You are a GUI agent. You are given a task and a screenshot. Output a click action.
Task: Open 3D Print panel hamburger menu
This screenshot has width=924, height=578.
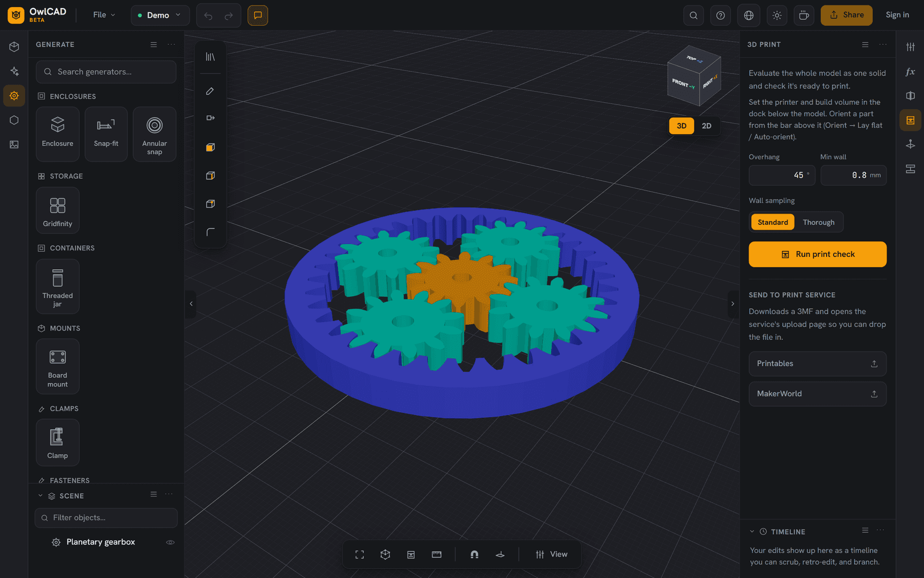pos(865,44)
